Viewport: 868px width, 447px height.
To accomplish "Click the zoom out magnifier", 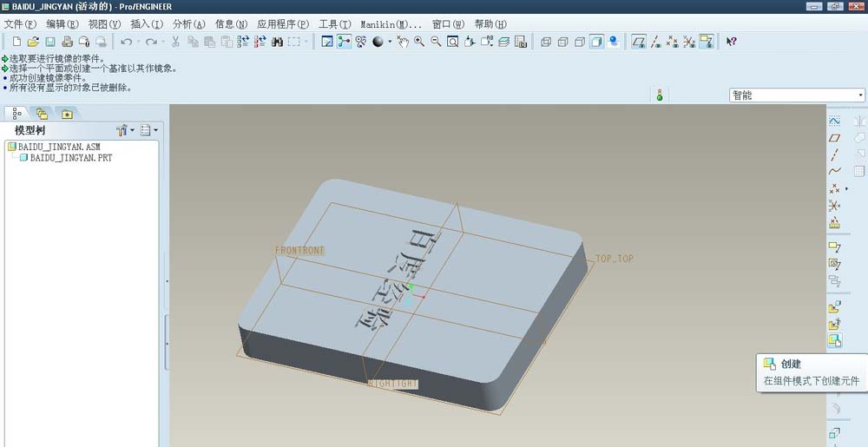I will 437,42.
